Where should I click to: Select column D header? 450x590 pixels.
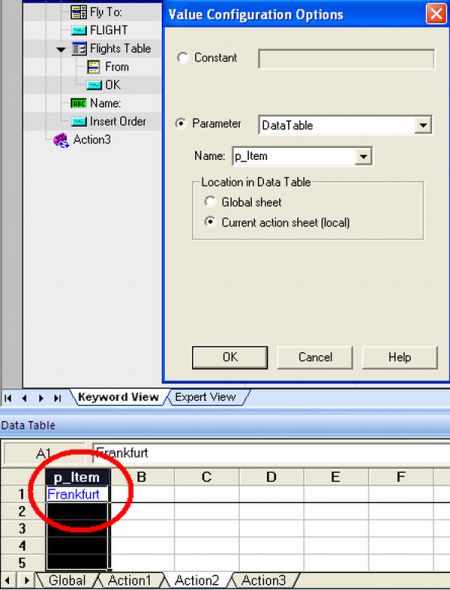click(271, 477)
